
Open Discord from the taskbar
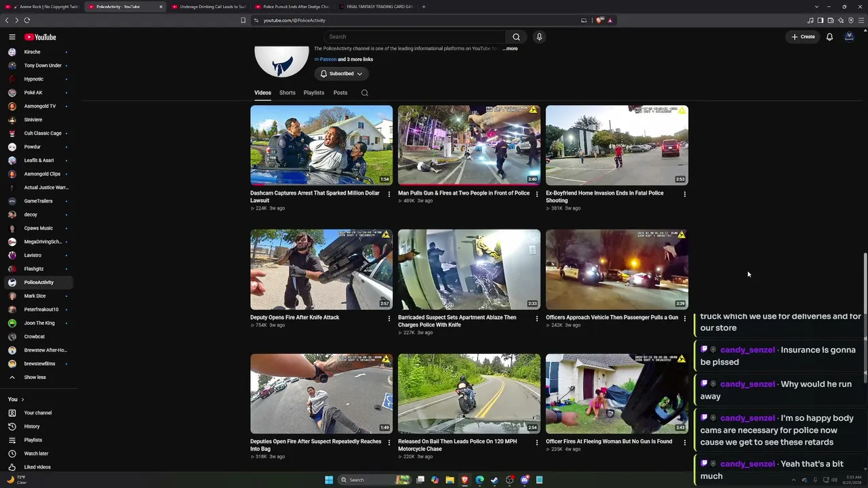[525, 480]
